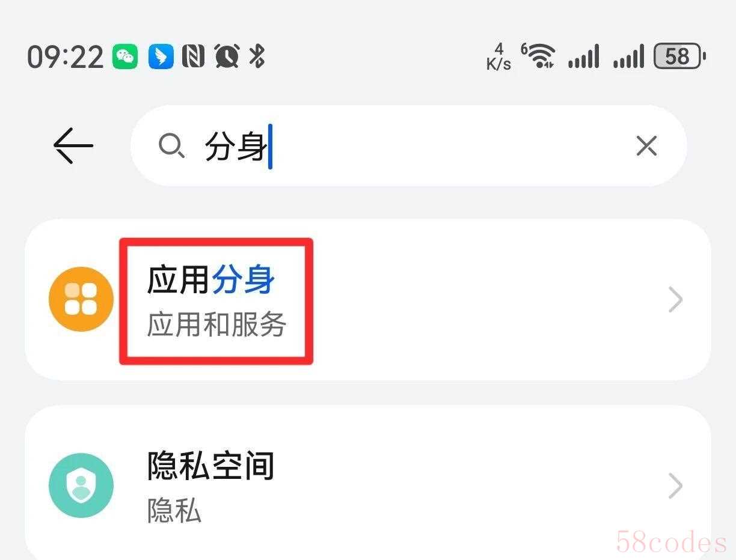
Task: Tap the 应用和服务 subtitle text
Action: [x=217, y=325]
